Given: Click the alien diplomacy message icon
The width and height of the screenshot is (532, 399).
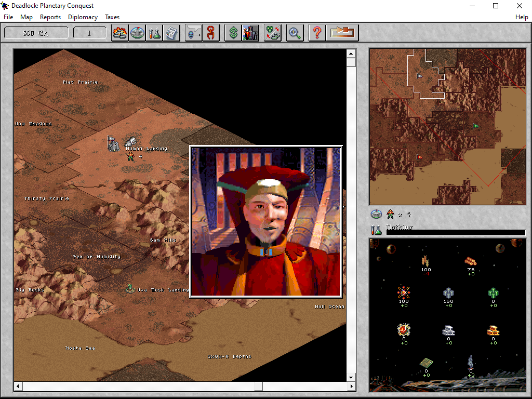Looking at the screenshot, I should click(x=194, y=33).
